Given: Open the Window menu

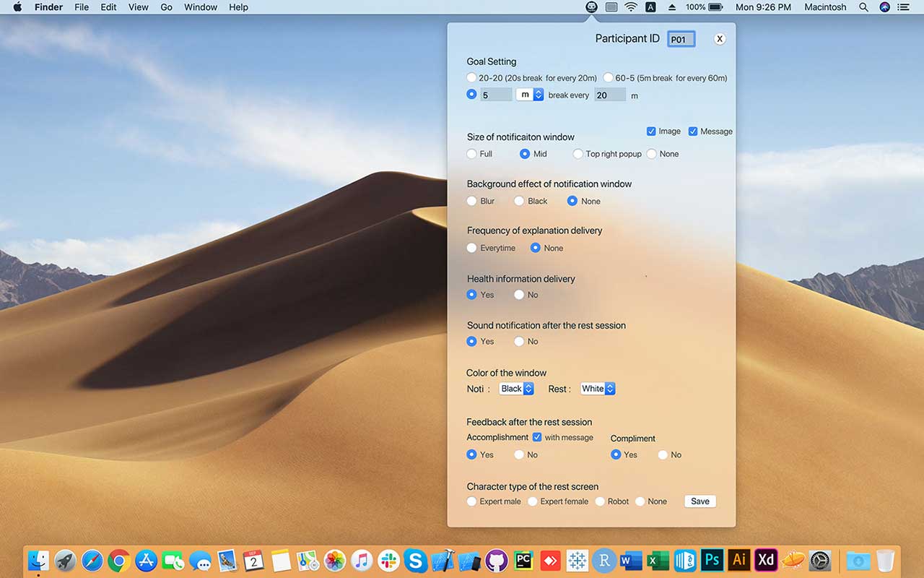Looking at the screenshot, I should 201,7.
